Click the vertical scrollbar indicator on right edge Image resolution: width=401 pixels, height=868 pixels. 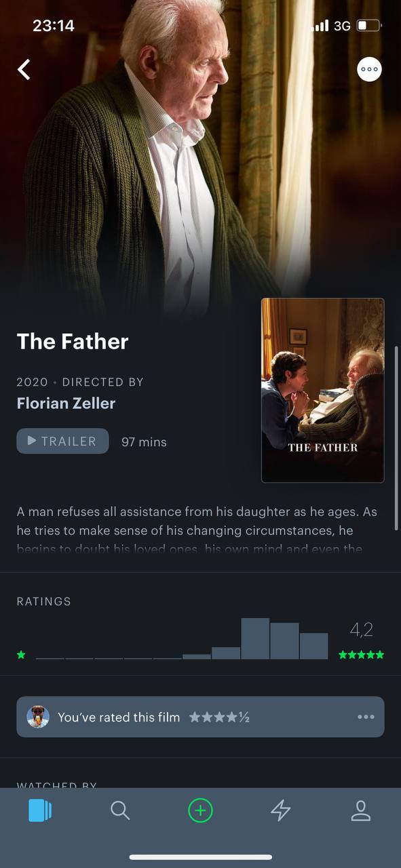(x=397, y=437)
